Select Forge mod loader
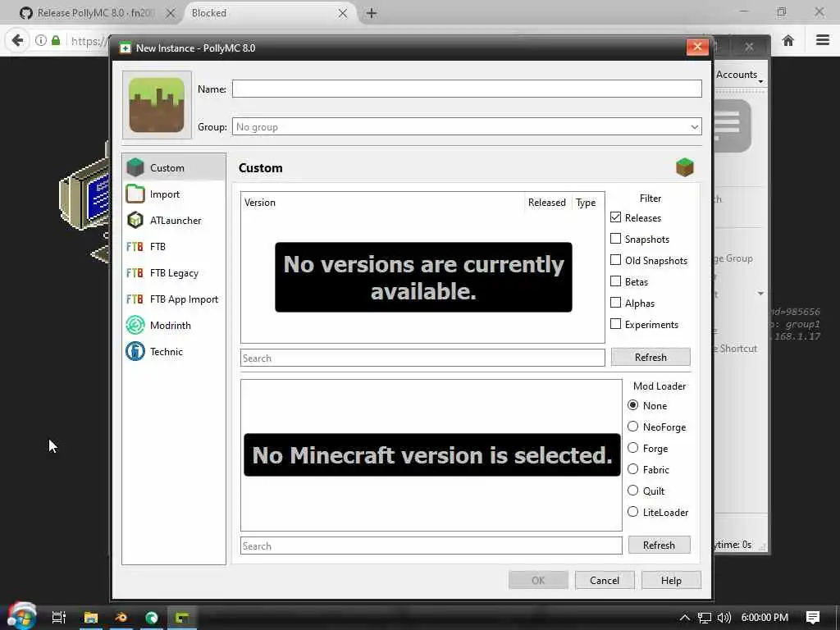This screenshot has width=840, height=630. coord(632,448)
